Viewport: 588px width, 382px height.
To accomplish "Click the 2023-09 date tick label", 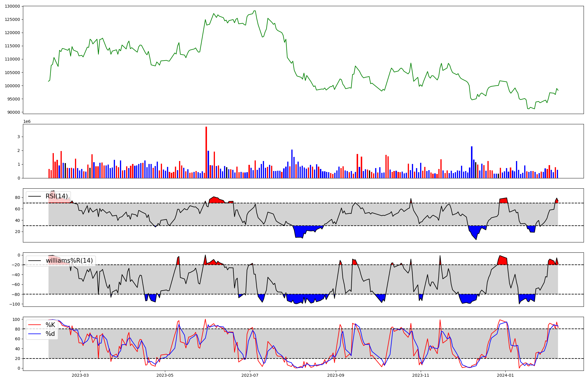I will click(x=336, y=375).
